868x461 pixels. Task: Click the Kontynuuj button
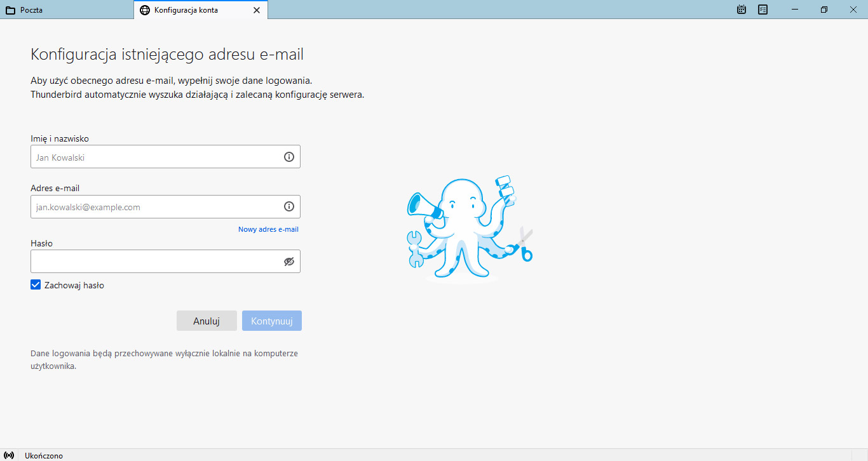coord(272,321)
